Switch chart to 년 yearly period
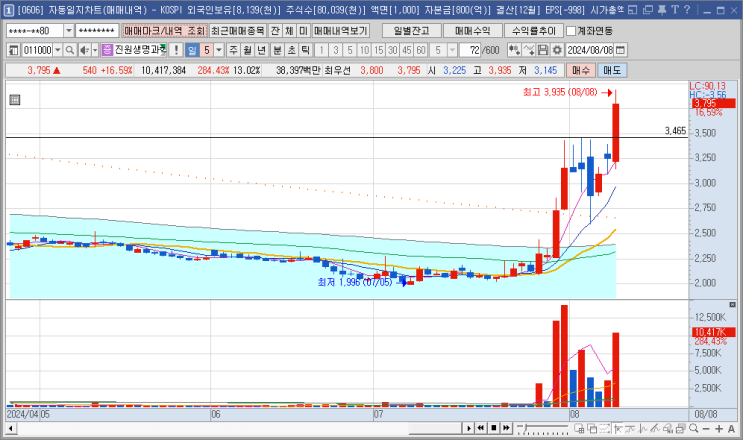This screenshot has height=440, width=743. point(262,50)
